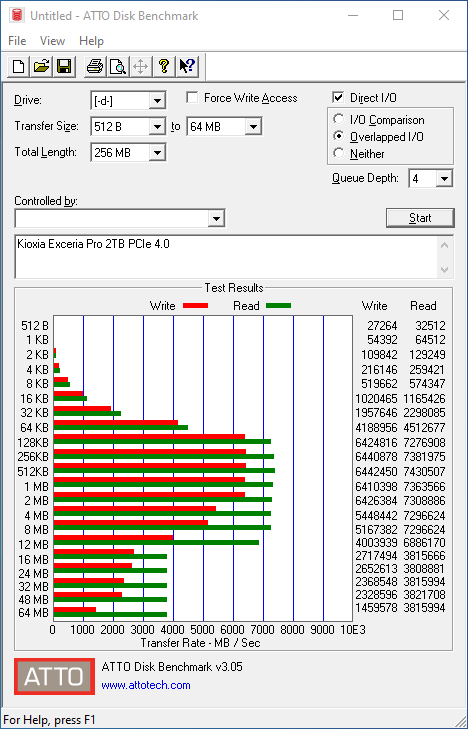Open a saved benchmark with the folder icon
Viewport: 468px width, 729px height.
(42, 66)
